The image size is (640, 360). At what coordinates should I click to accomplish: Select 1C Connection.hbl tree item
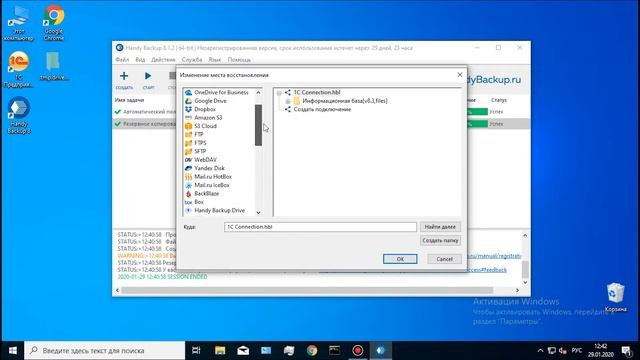(x=317, y=93)
